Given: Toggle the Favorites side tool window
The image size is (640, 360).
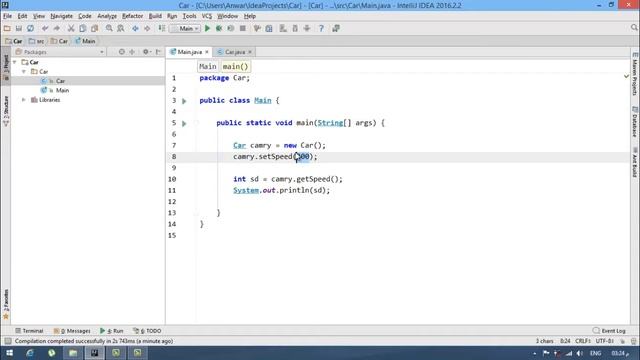Looking at the screenshot, I should pyautogui.click(x=6, y=304).
